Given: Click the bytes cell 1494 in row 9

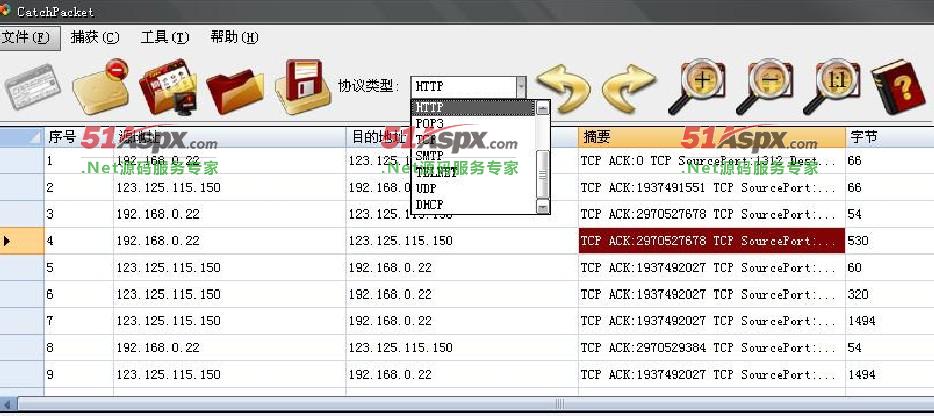Looking at the screenshot, I should 889,374.
